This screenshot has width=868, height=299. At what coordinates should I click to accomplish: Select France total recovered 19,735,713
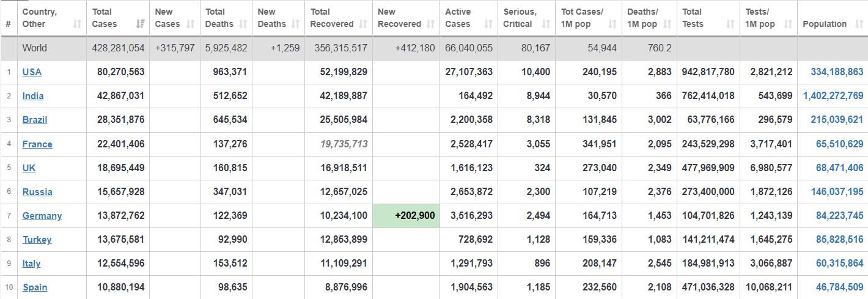(344, 144)
